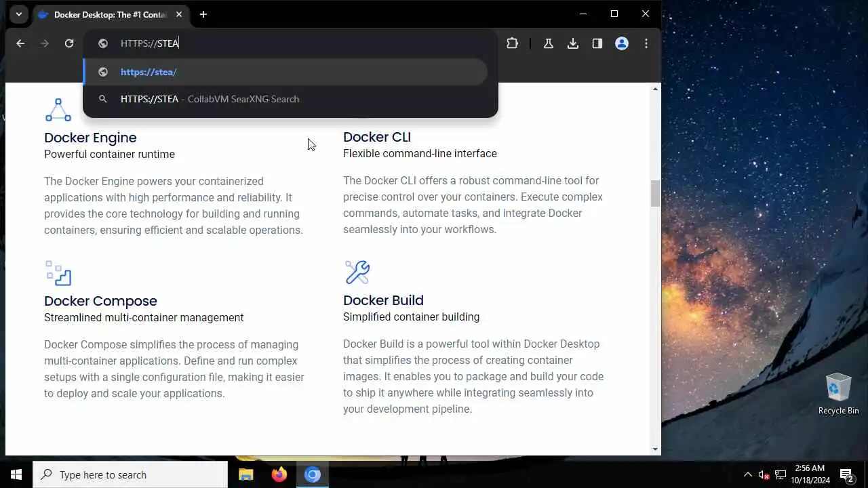Toggle the browser side panel
The image size is (868, 488).
pos(597,43)
